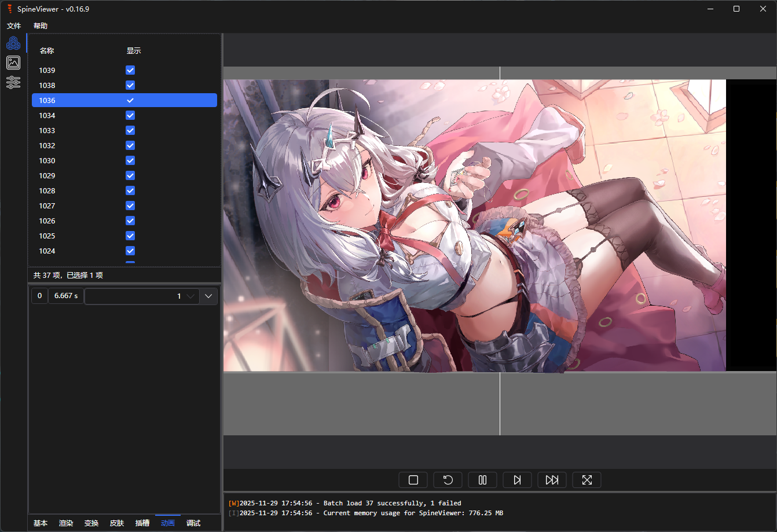Choose the row named 1033
This screenshot has height=532, width=777.
click(x=124, y=130)
